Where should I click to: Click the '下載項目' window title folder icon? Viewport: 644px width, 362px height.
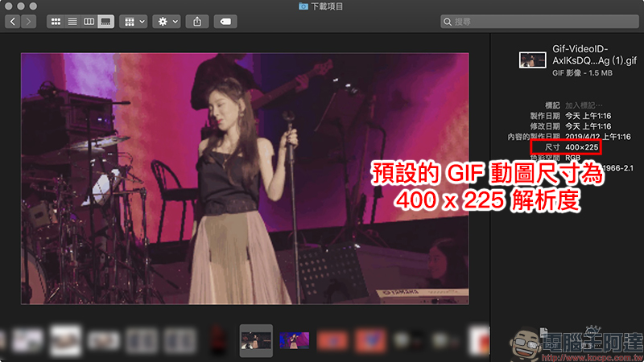[x=303, y=6]
